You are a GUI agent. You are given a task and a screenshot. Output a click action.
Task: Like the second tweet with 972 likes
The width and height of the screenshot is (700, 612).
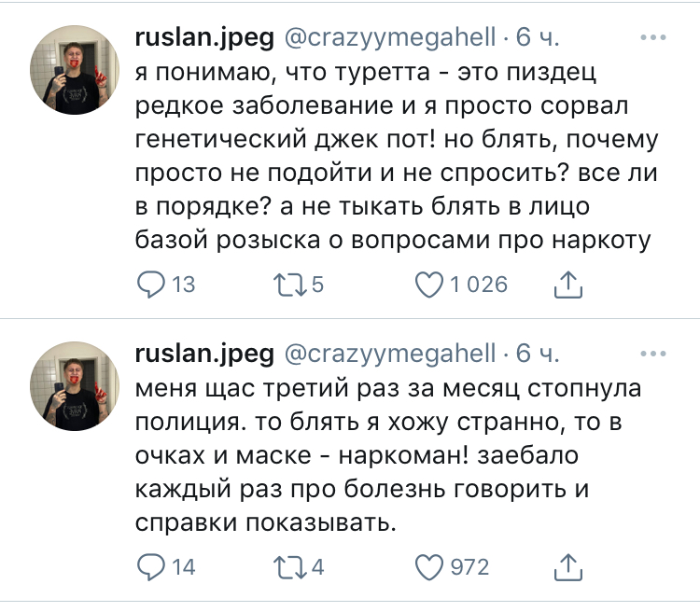click(x=427, y=566)
